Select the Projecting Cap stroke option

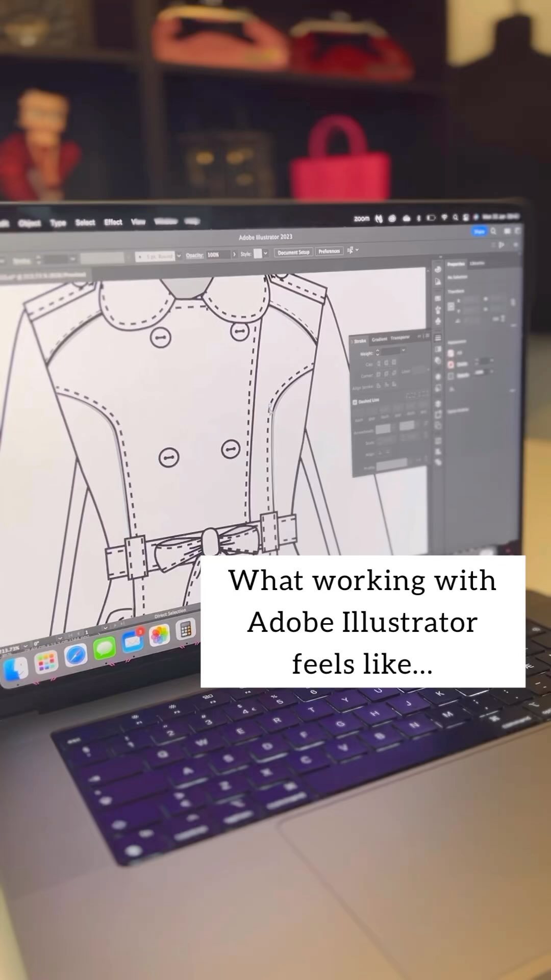click(394, 362)
